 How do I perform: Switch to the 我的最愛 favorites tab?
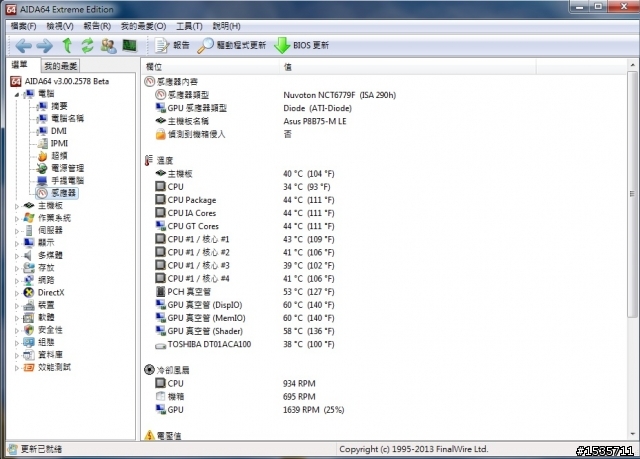(60, 66)
